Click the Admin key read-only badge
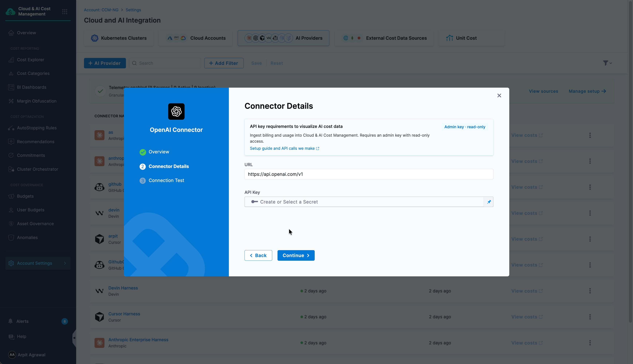The width and height of the screenshot is (633, 364). (464, 127)
